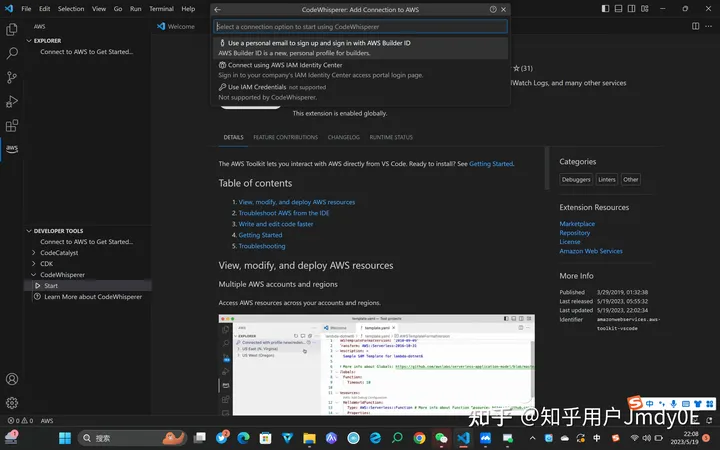Select the Use IAM Credentials option
This screenshot has height=450, width=720.
360,92
